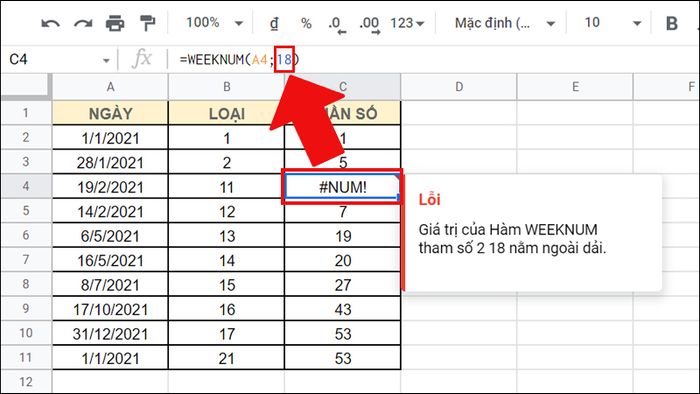
Task: Open the 100% zoom dropdown
Action: click(214, 23)
